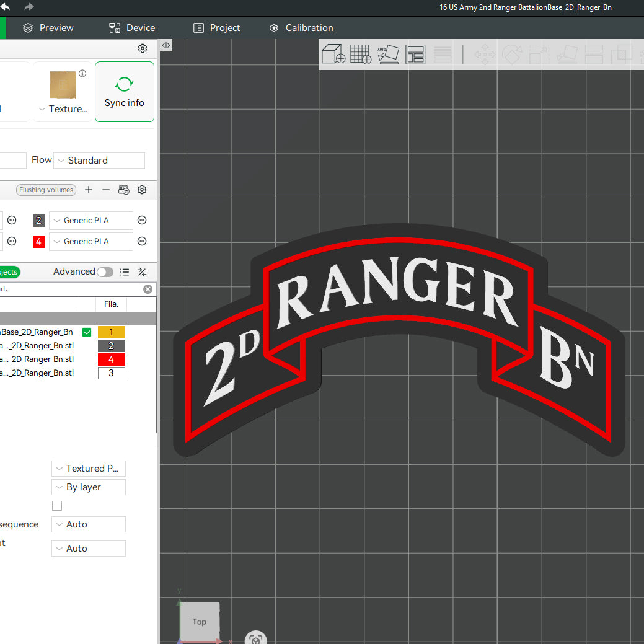Add a filament with the plus icon
The height and width of the screenshot is (644, 644).
89,190
